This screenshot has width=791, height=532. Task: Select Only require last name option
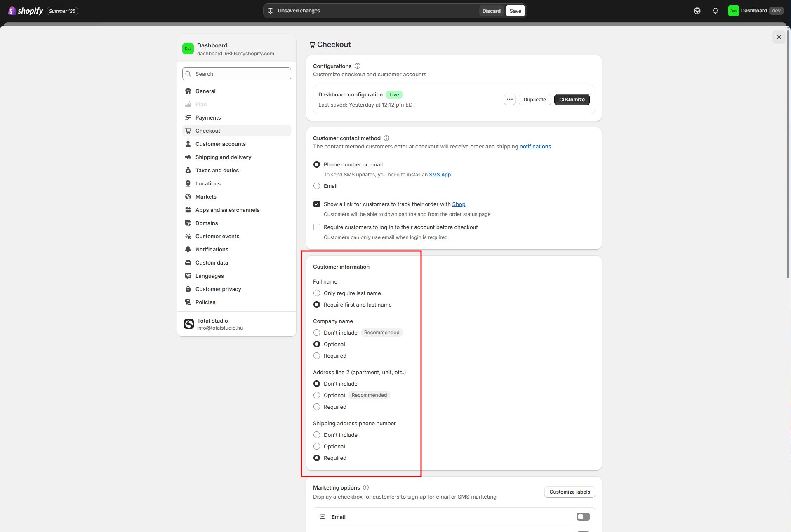(x=317, y=293)
